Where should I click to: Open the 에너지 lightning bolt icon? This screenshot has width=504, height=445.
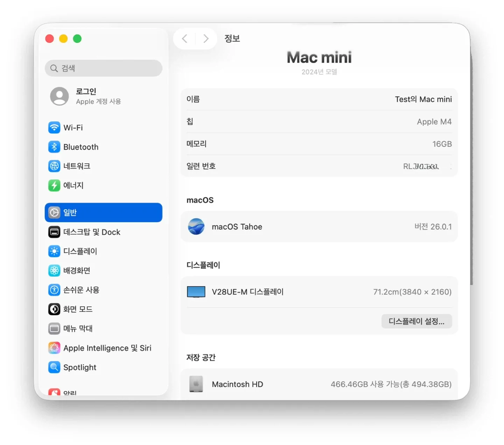(x=54, y=185)
